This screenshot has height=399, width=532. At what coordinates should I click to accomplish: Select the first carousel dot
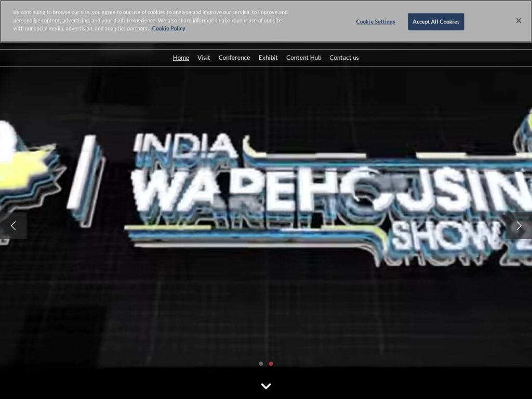[261, 363]
